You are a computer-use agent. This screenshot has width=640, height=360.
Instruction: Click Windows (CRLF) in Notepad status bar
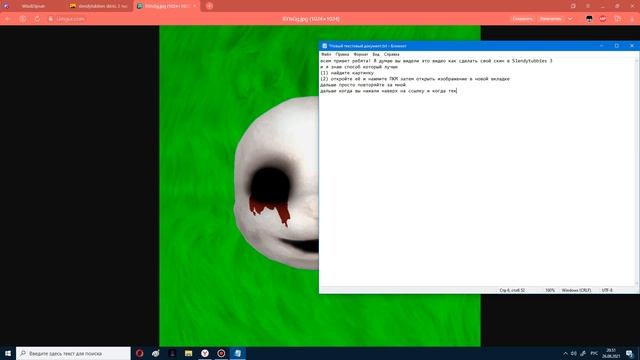(x=576, y=290)
